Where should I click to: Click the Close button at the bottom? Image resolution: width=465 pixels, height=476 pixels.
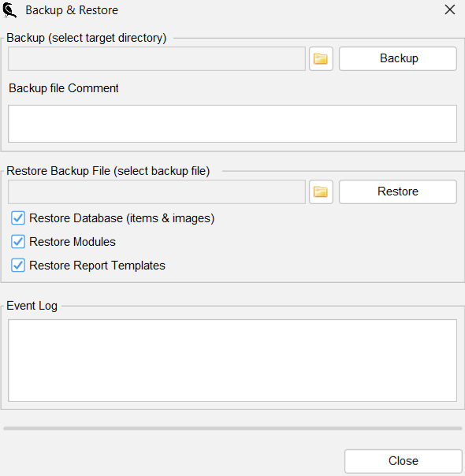click(404, 461)
